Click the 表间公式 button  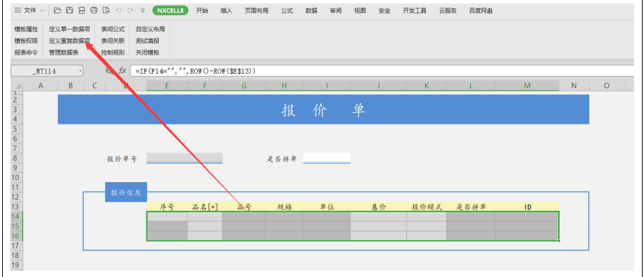point(113,29)
